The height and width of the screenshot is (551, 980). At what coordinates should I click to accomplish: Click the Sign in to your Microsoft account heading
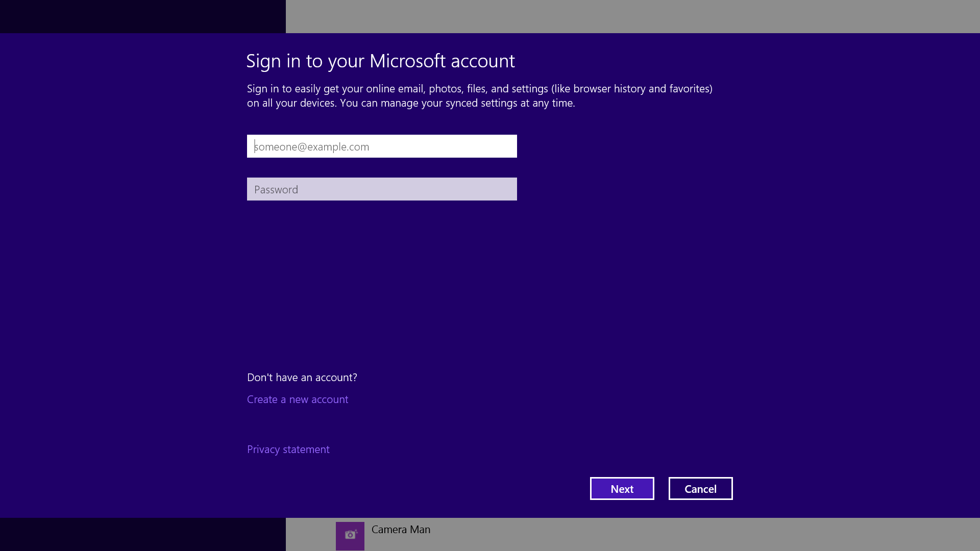click(381, 61)
